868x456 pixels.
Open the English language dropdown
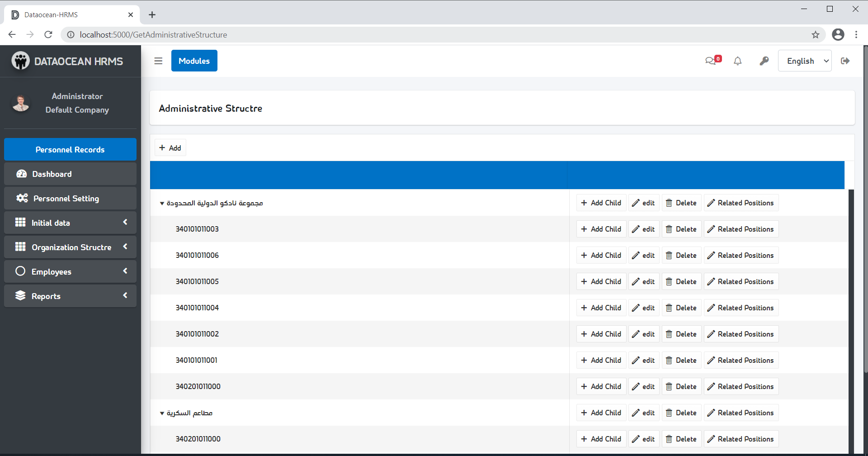(x=804, y=61)
